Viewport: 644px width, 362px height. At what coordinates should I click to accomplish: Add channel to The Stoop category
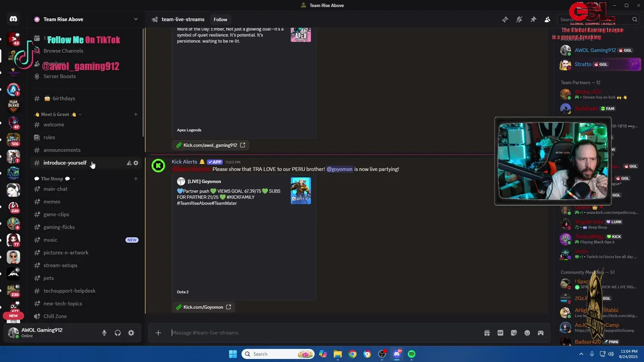(x=136, y=179)
